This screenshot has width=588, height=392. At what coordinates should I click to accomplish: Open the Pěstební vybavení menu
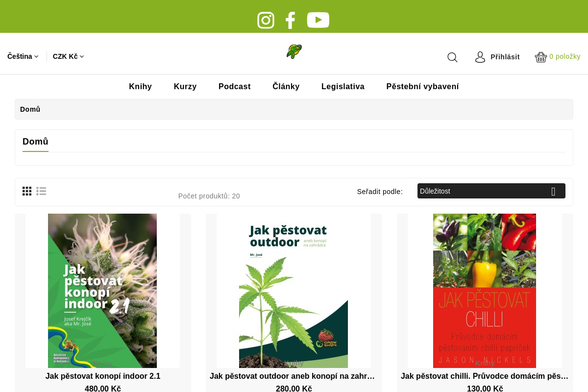pos(423,87)
